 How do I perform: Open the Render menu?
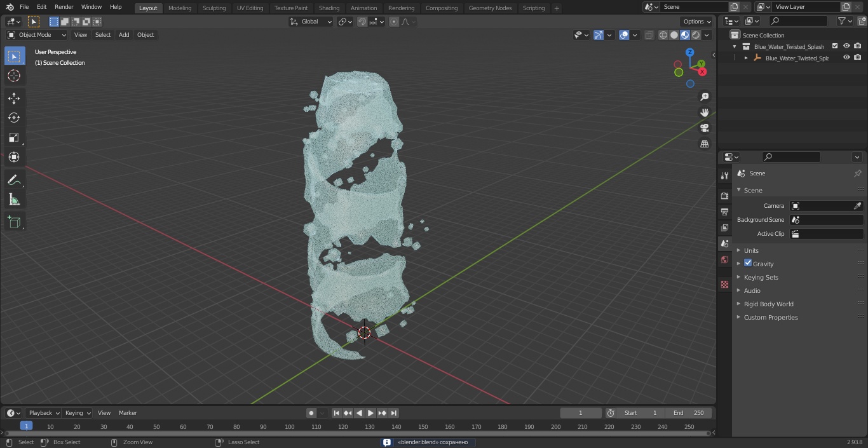(x=64, y=7)
